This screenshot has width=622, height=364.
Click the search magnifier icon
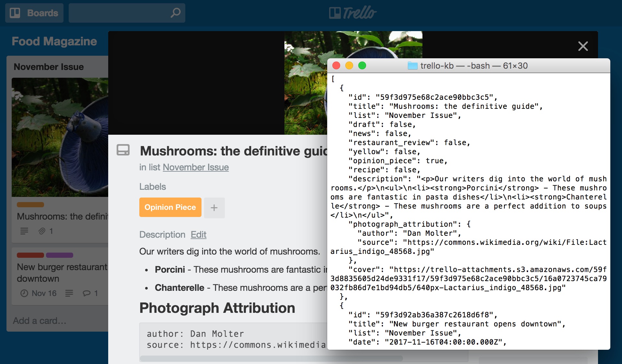pos(175,13)
